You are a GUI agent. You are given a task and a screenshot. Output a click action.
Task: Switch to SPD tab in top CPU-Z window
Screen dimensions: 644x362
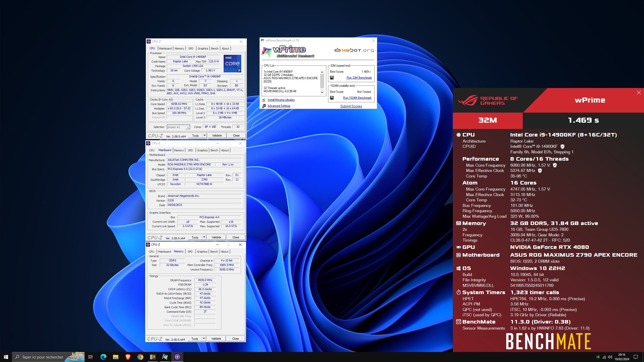click(191, 49)
